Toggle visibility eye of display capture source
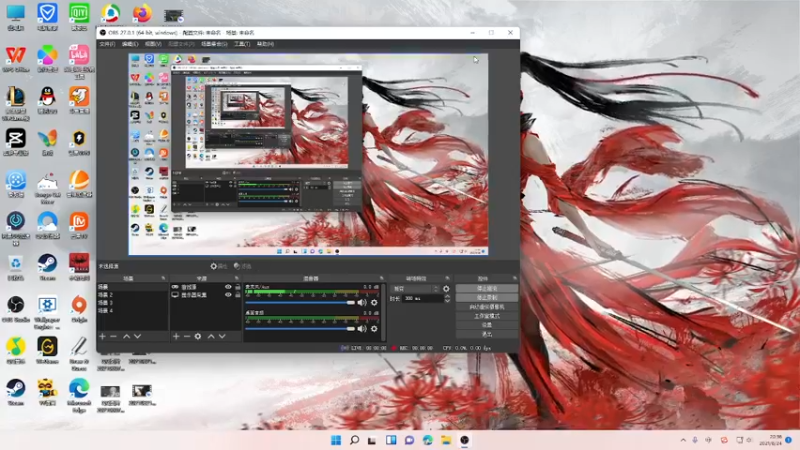This screenshot has width=800, height=450. 228,295
